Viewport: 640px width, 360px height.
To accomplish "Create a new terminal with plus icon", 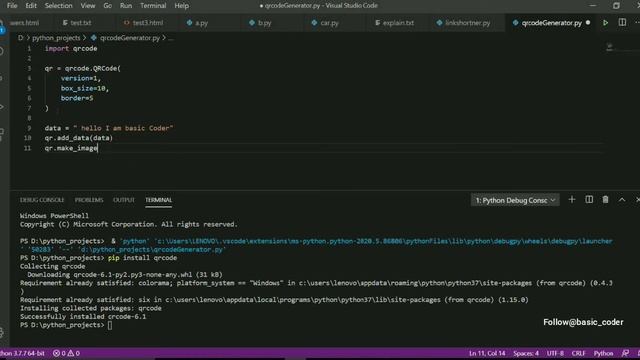I will (572, 200).
